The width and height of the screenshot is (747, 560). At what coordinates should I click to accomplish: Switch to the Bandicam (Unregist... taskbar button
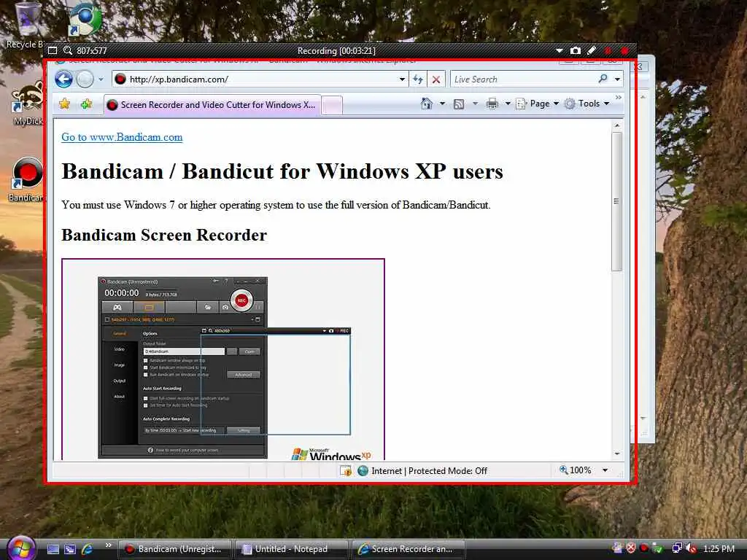coord(174,549)
